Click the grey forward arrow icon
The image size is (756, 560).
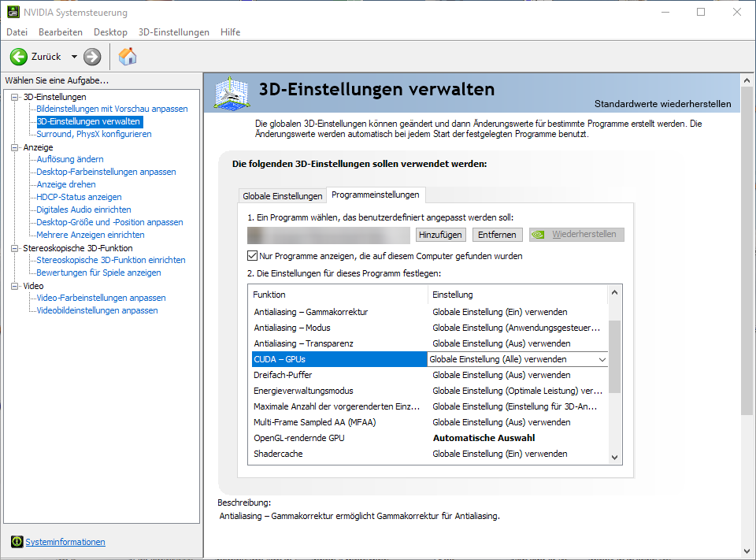click(x=92, y=57)
